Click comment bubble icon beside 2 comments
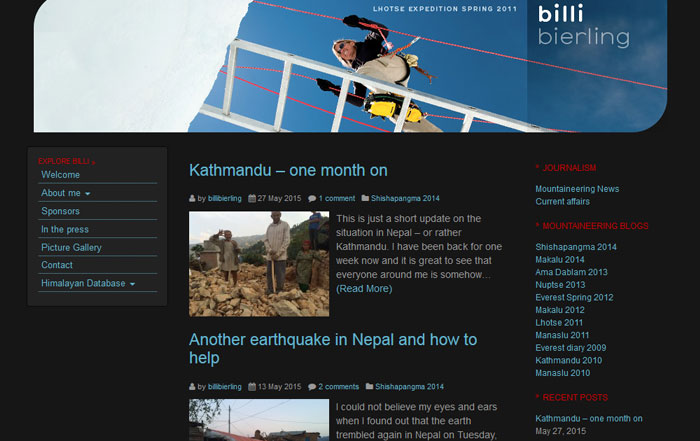This screenshot has width=700, height=441. [312, 387]
